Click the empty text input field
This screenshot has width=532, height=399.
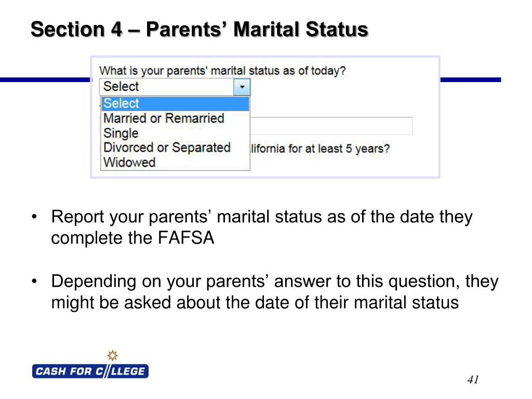[x=331, y=126]
